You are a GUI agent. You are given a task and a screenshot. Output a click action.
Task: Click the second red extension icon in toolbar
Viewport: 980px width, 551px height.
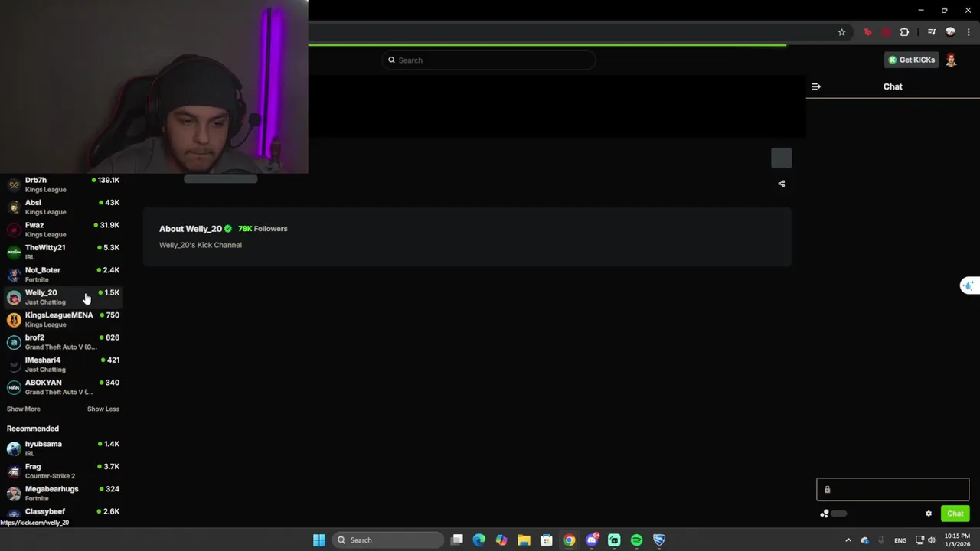(886, 32)
